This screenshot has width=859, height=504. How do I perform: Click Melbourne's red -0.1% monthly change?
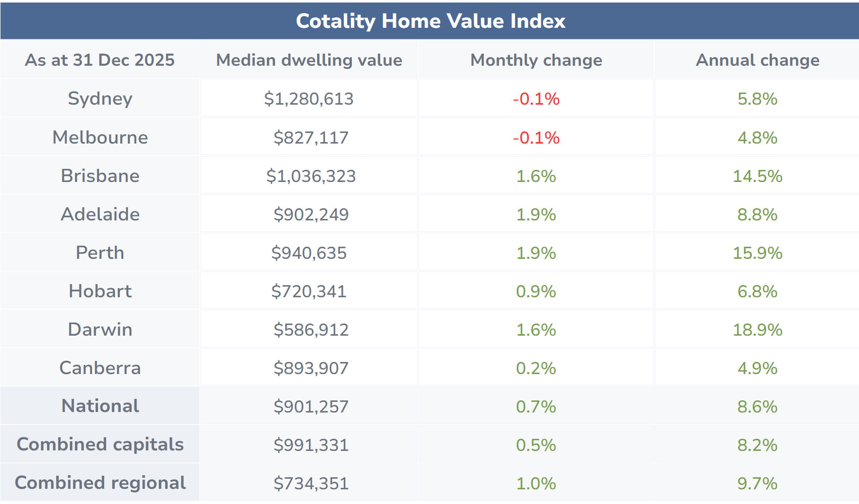tap(536, 138)
